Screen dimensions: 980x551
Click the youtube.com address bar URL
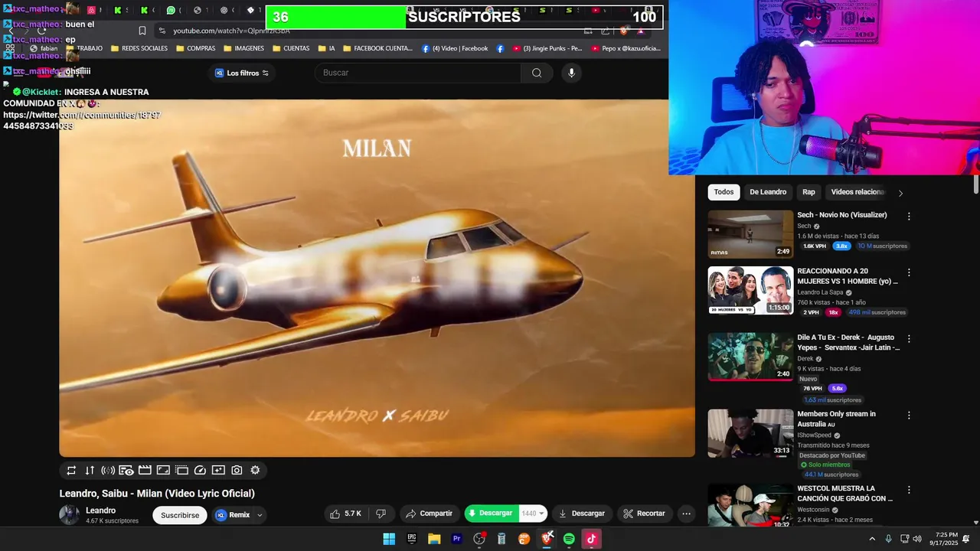[231, 31]
